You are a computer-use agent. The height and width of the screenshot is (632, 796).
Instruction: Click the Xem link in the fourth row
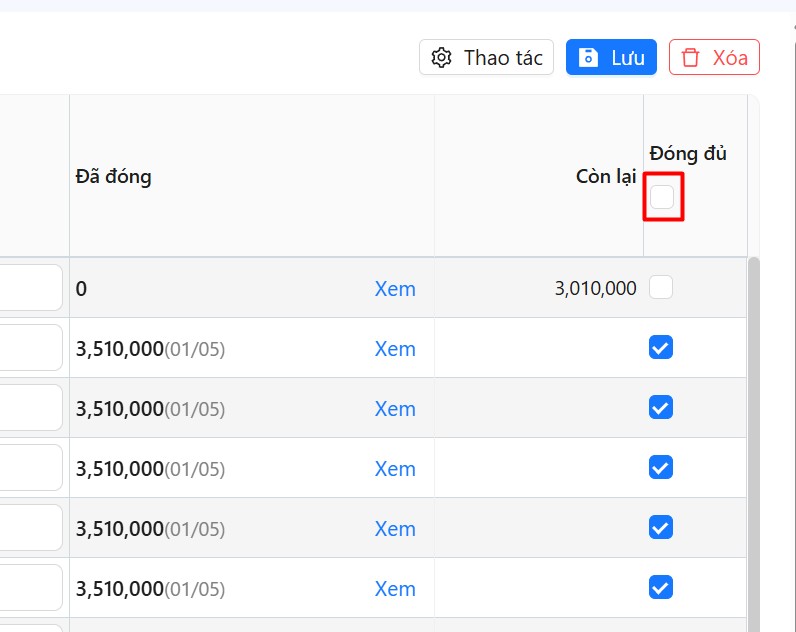point(395,469)
